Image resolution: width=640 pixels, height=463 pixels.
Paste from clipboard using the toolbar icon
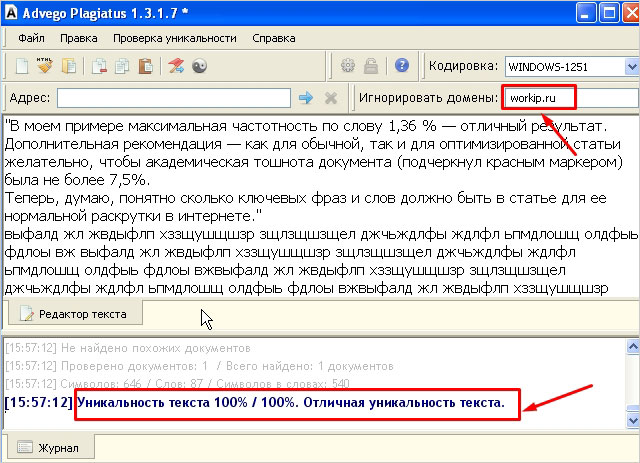pos(145,66)
